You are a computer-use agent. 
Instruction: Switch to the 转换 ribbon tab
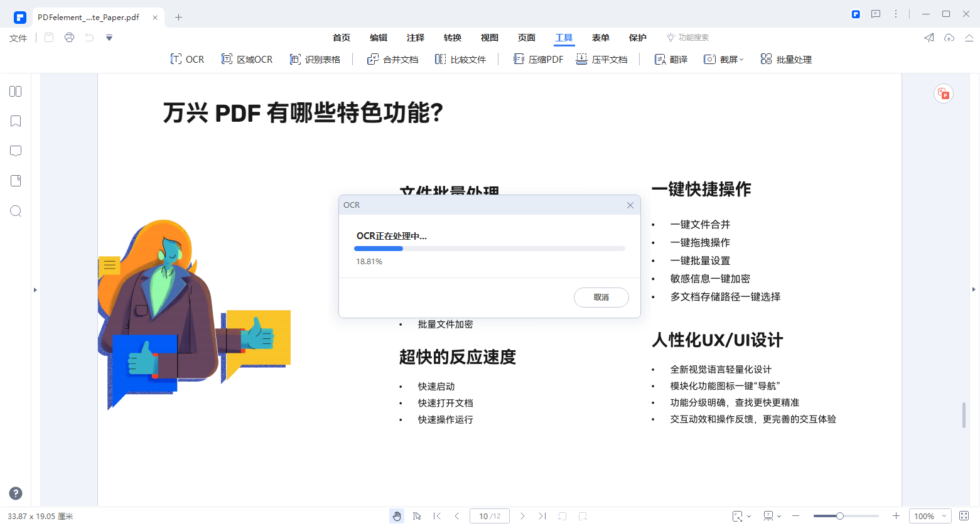tap(452, 38)
